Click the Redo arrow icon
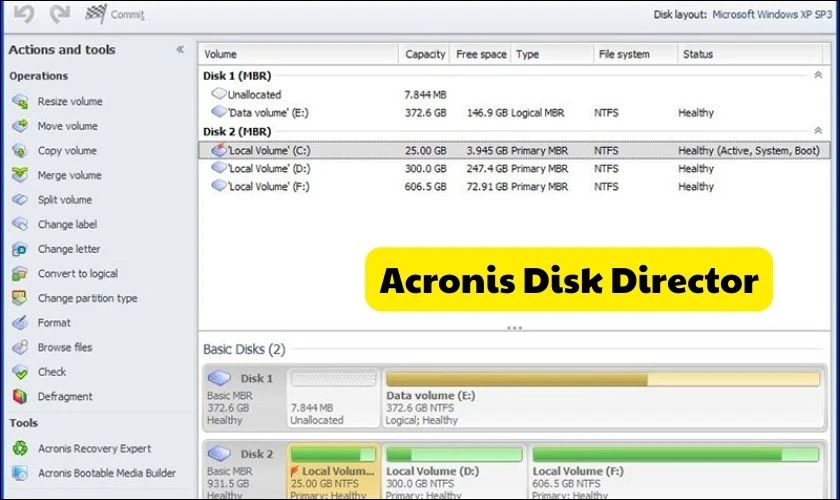840x500 pixels. (x=59, y=14)
